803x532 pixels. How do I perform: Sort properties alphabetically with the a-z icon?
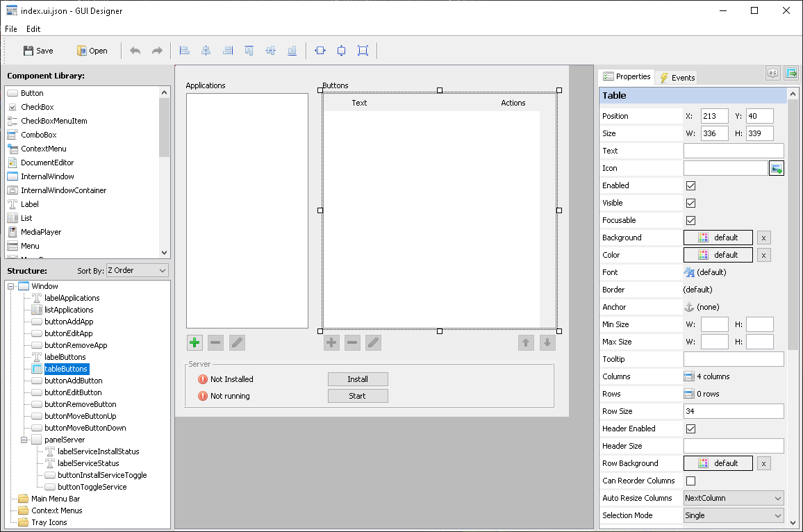pos(772,72)
